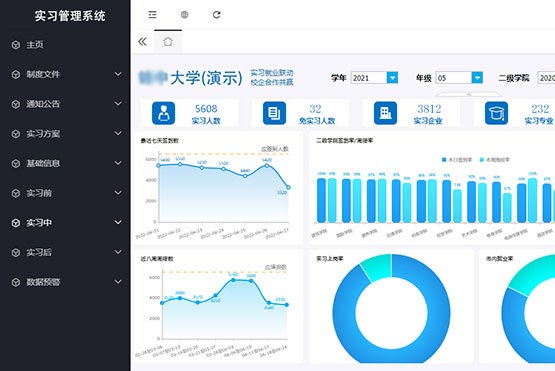The height and width of the screenshot is (371, 555).
Task: Expand the 基础信息 chevron
Action: [118, 163]
